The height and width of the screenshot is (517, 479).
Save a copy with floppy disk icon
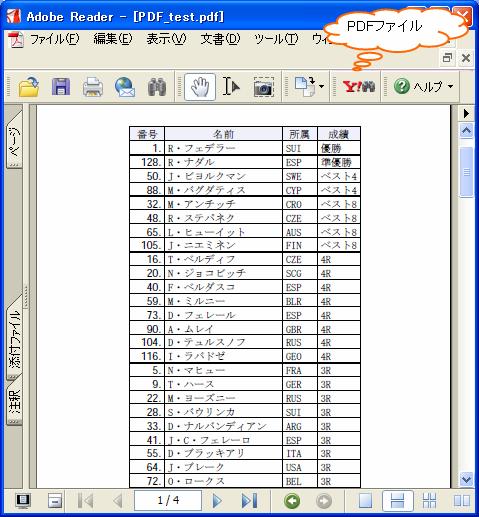(61, 87)
